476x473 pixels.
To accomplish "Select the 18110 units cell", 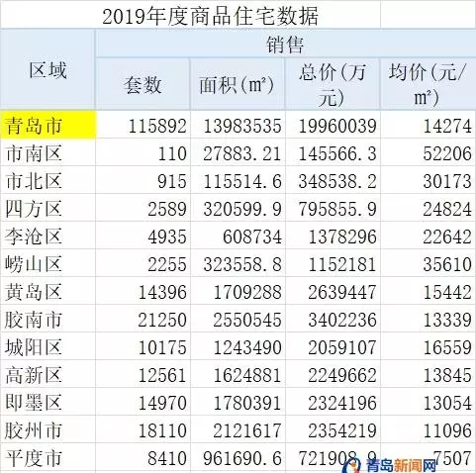I will click(x=143, y=429).
